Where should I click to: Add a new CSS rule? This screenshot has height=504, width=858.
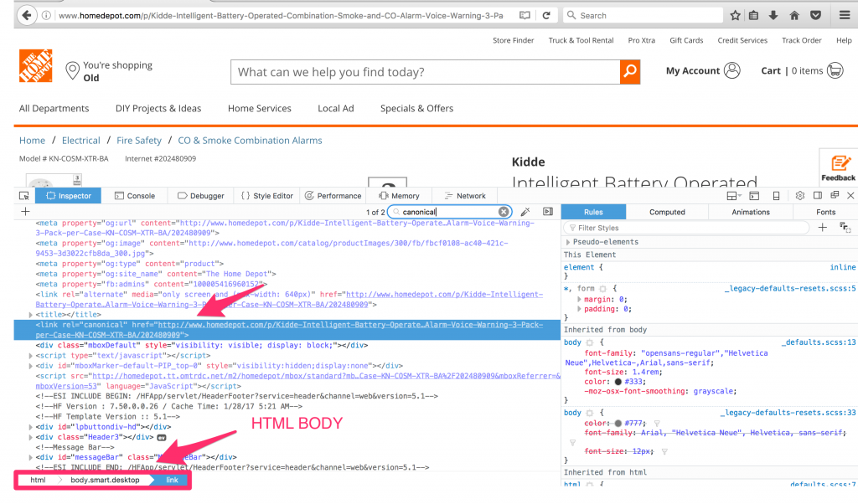pyautogui.click(x=823, y=228)
